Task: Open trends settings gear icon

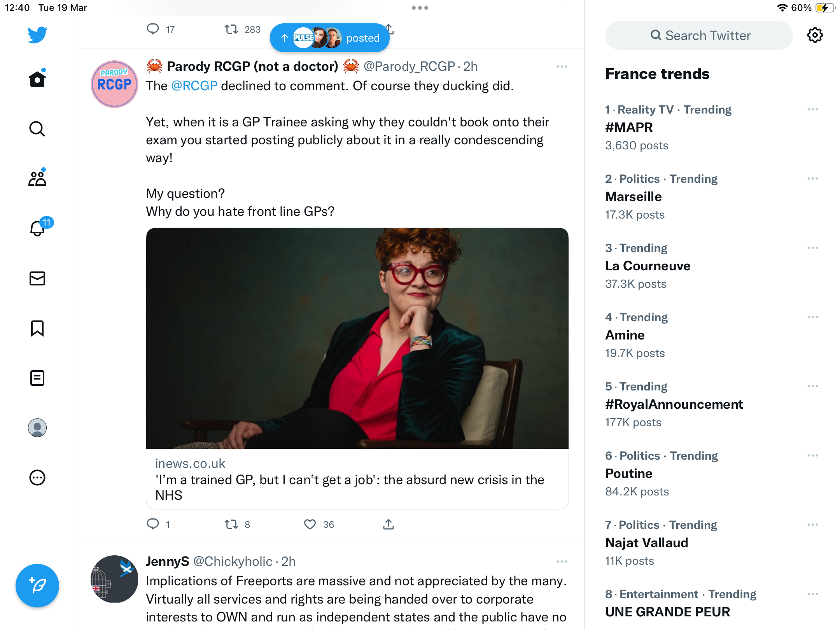Action: tap(815, 35)
